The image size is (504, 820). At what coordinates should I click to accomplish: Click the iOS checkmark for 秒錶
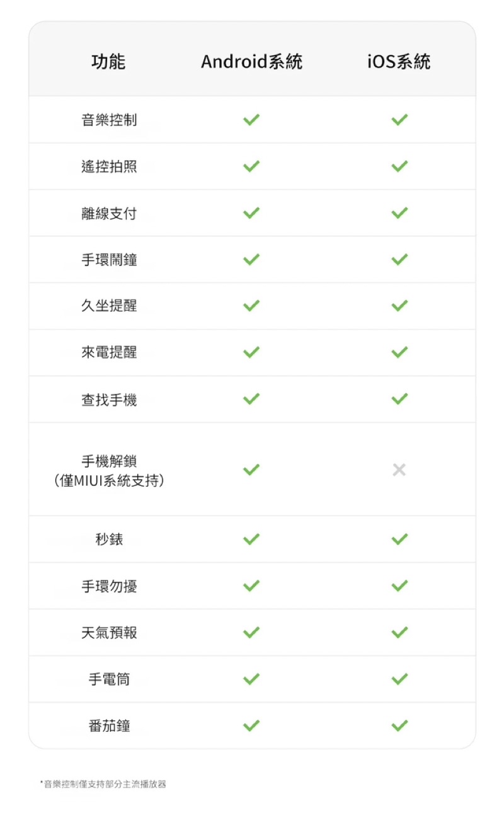(x=399, y=540)
